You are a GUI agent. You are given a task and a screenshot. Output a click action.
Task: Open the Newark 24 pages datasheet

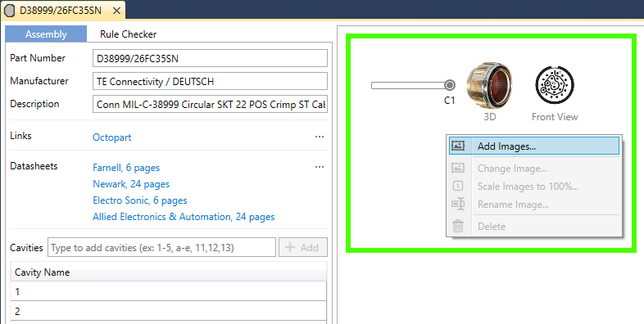[x=131, y=184]
